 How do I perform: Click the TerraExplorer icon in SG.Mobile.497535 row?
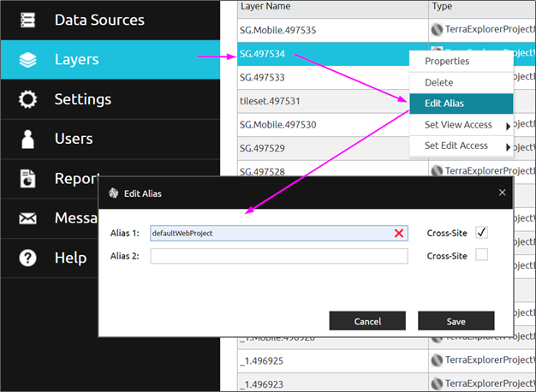437,30
